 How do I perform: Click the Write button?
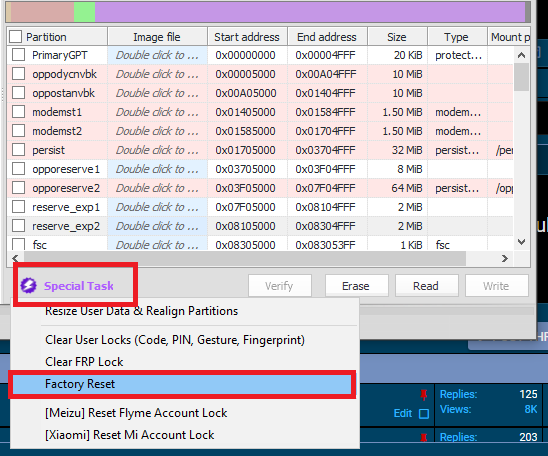pos(496,286)
